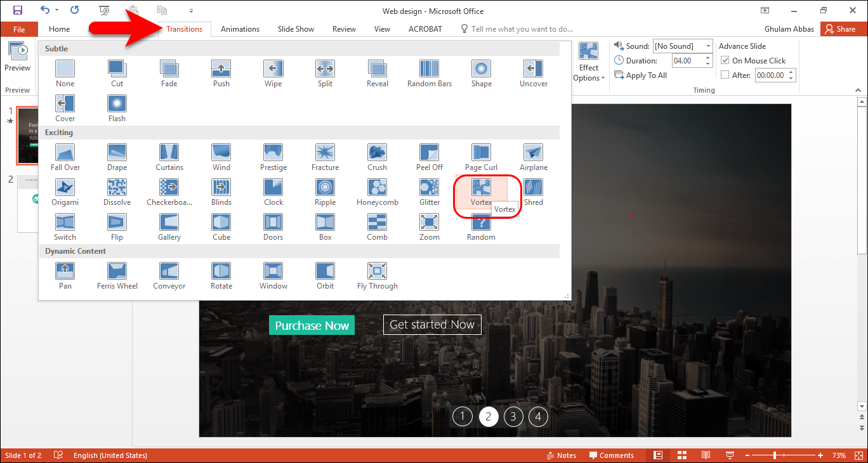The width and height of the screenshot is (868, 463).
Task: Open the Quick Access Toolbar customize arrow
Action: click(191, 11)
